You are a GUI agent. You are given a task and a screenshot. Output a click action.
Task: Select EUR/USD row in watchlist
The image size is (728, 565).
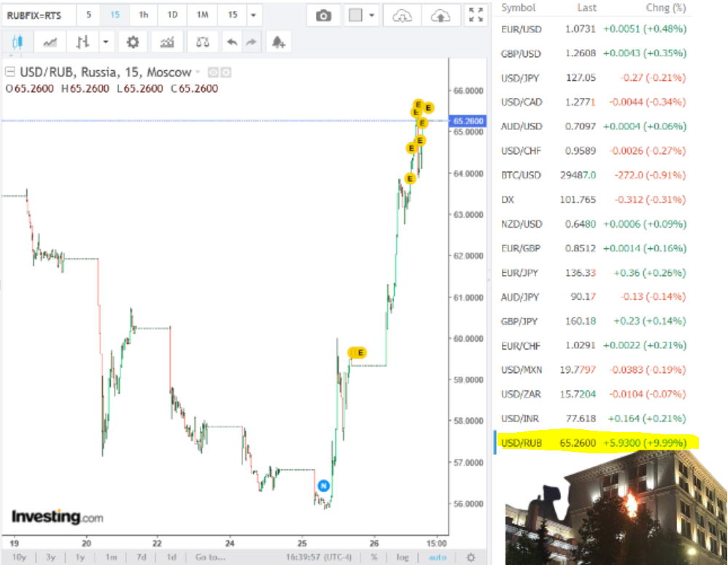point(593,28)
